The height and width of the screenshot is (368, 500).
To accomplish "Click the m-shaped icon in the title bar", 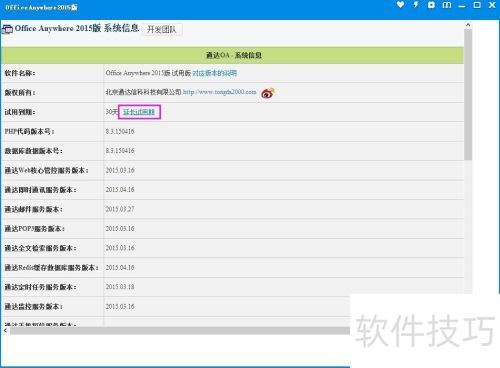I will 447,5.
